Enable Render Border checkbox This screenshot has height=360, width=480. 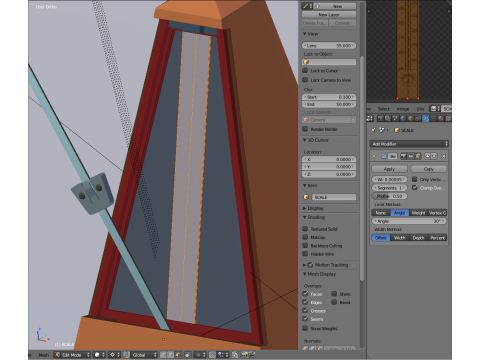(305, 129)
